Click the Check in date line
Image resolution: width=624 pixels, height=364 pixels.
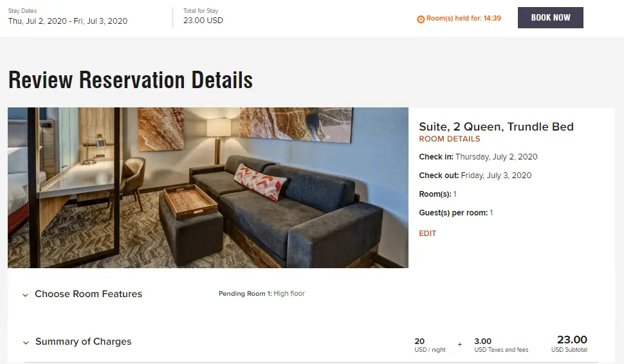tap(478, 157)
